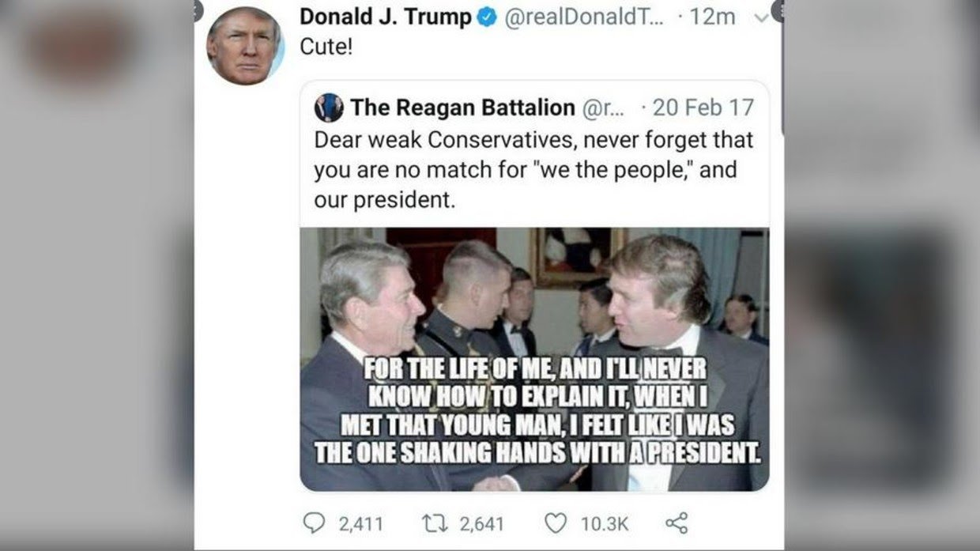
Task: Like the tweet with the heart icon
Action: coord(556,523)
